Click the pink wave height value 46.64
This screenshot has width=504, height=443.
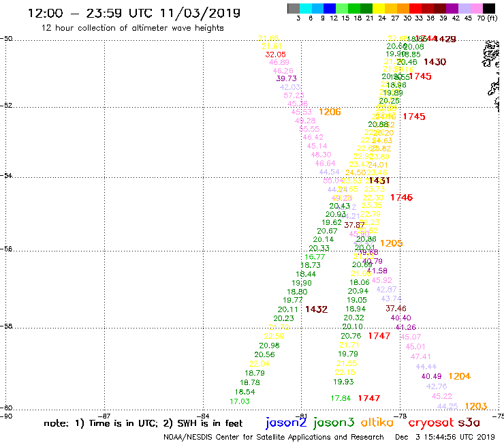click(325, 164)
